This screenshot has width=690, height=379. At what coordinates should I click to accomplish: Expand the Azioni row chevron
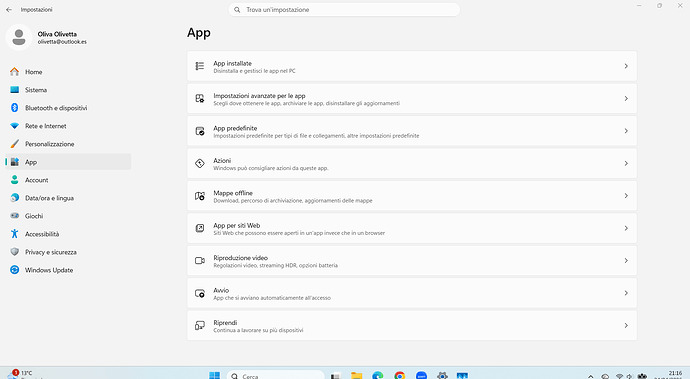click(x=626, y=163)
